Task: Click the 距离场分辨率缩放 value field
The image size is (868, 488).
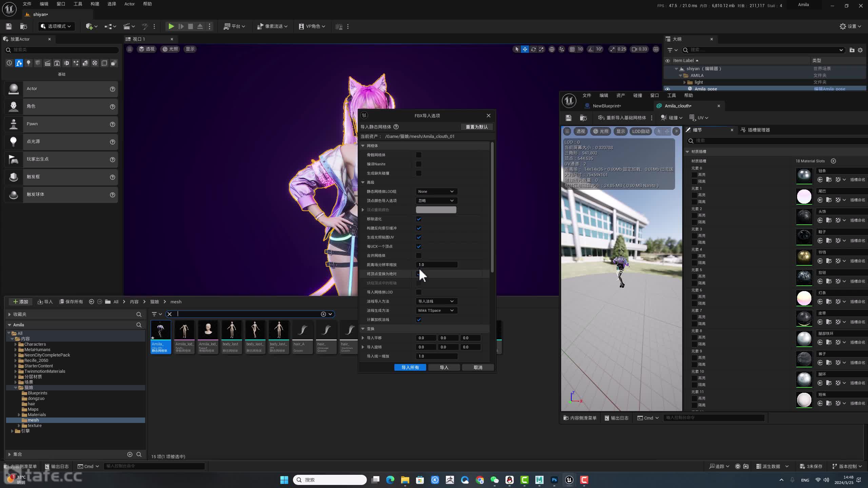Action: 437,265
